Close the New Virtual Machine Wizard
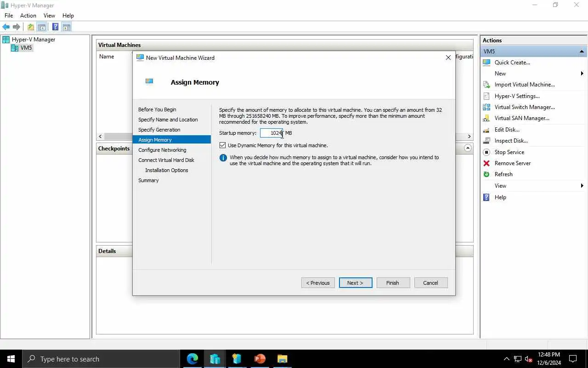 coord(448,58)
